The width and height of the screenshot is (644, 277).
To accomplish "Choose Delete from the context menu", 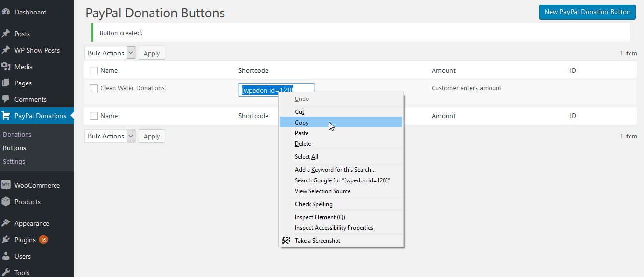I will coord(341,144).
